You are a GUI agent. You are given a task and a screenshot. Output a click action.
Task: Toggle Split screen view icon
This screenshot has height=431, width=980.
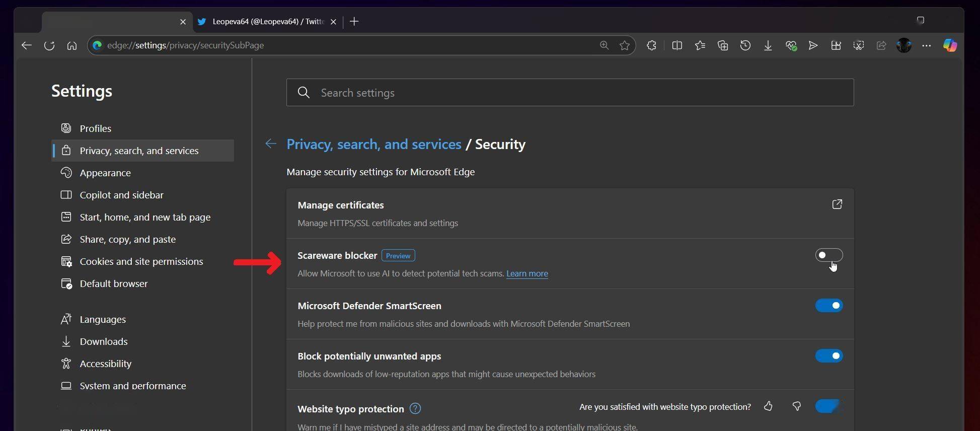click(677, 45)
